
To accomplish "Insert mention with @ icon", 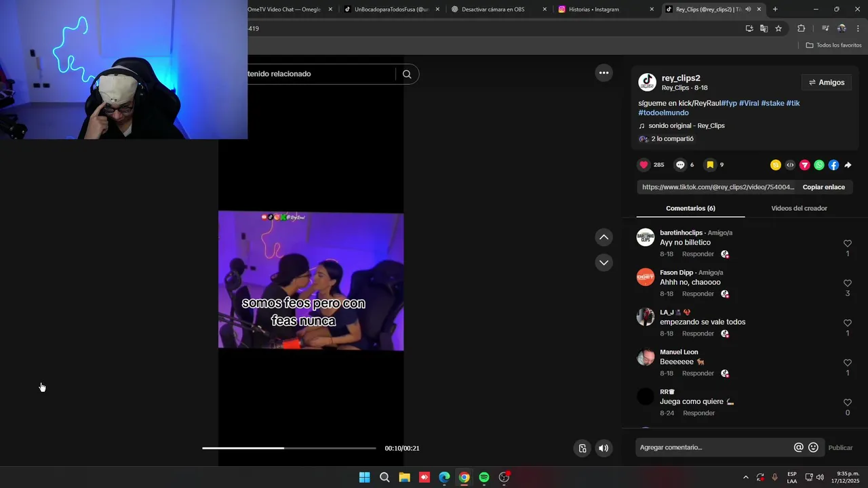I will [799, 447].
